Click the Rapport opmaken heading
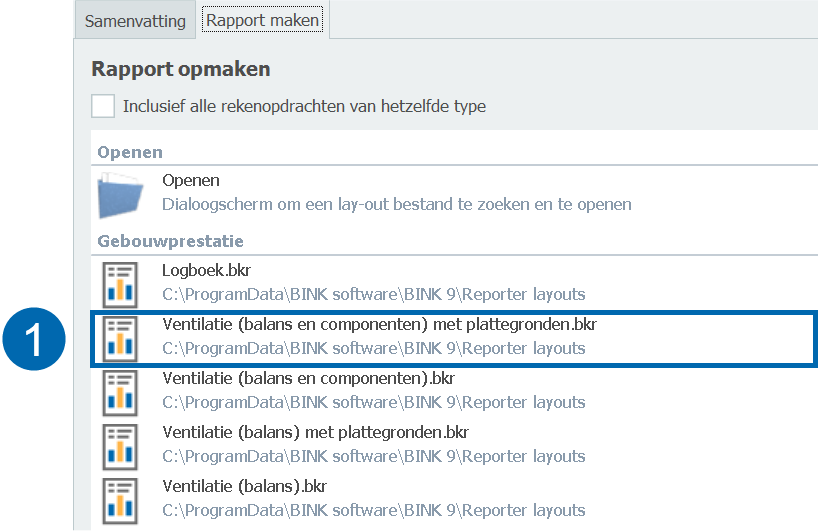 tap(181, 69)
